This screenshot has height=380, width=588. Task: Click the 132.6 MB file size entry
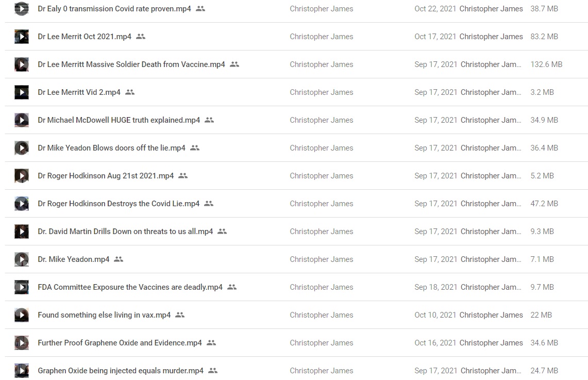(546, 64)
